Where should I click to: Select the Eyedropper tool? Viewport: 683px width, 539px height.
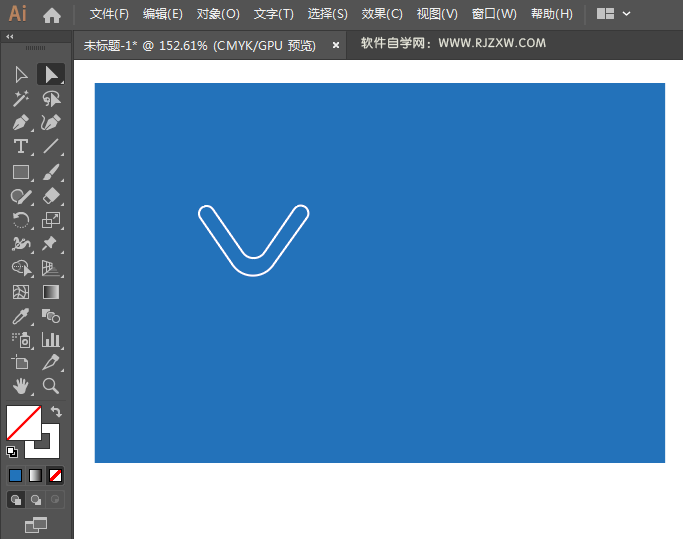[21, 316]
